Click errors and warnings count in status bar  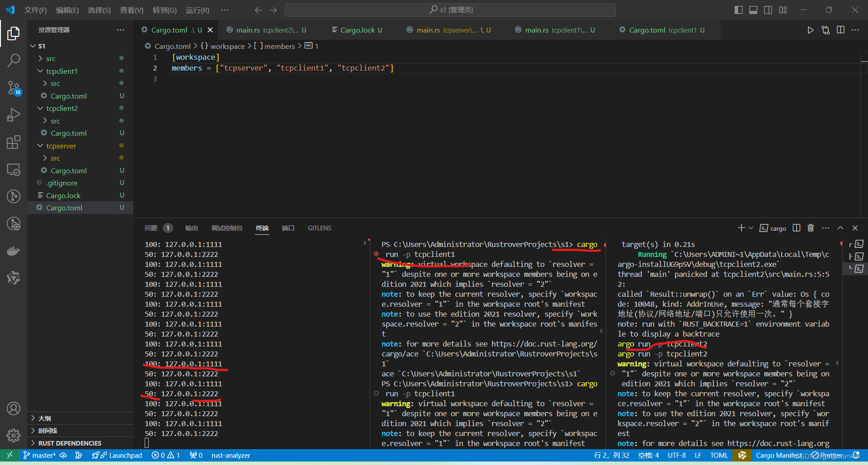click(166, 455)
